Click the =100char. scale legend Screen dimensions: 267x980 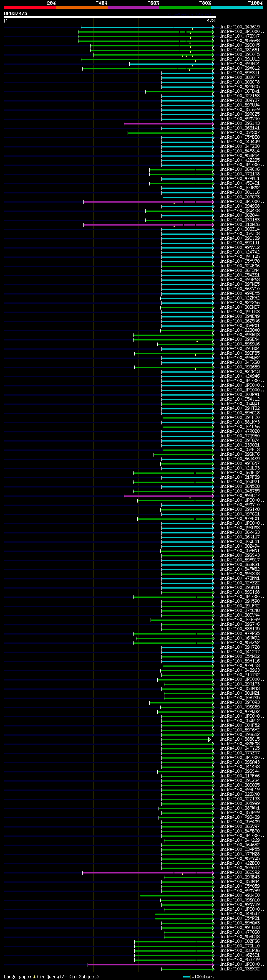(199, 977)
